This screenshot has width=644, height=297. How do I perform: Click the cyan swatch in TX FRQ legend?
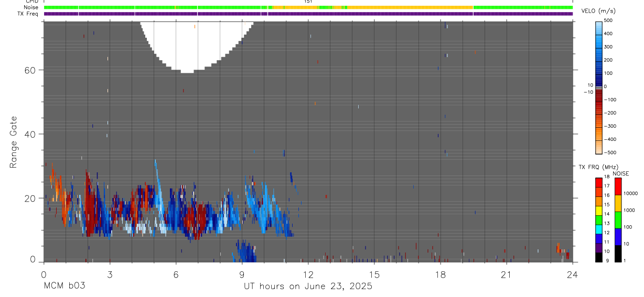pyautogui.click(x=598, y=228)
